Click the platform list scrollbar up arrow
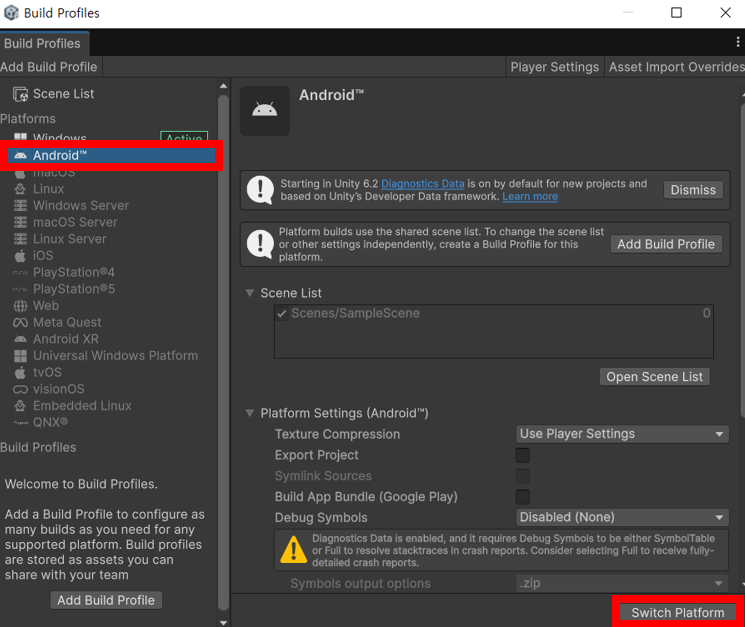745x627 pixels. point(223,86)
